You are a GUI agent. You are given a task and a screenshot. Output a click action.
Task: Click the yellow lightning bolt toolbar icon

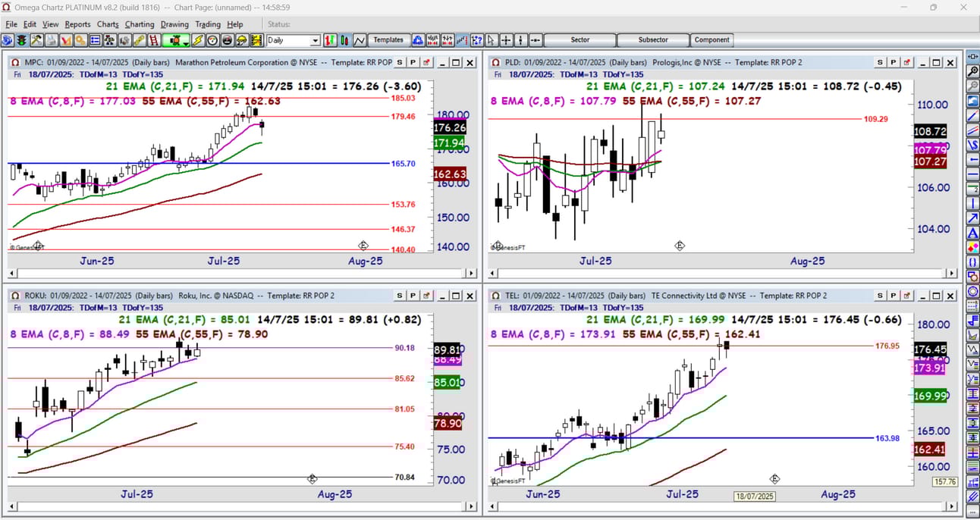197,40
